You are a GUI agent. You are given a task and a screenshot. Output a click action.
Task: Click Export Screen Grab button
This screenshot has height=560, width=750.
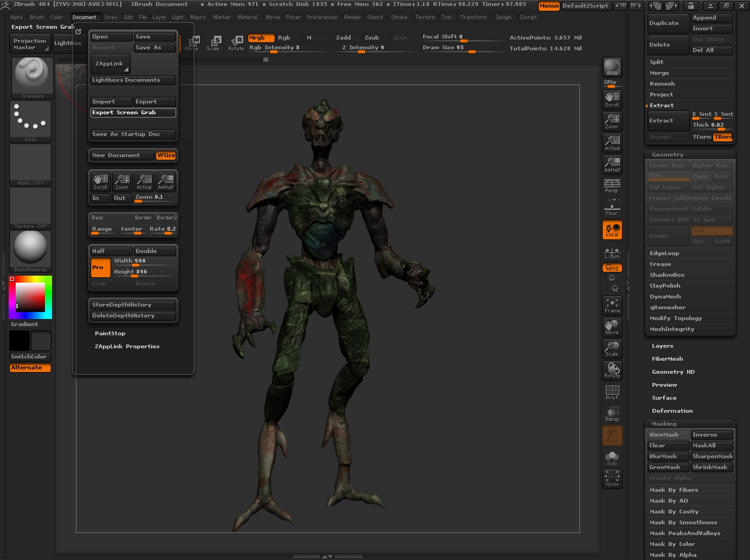[133, 113]
